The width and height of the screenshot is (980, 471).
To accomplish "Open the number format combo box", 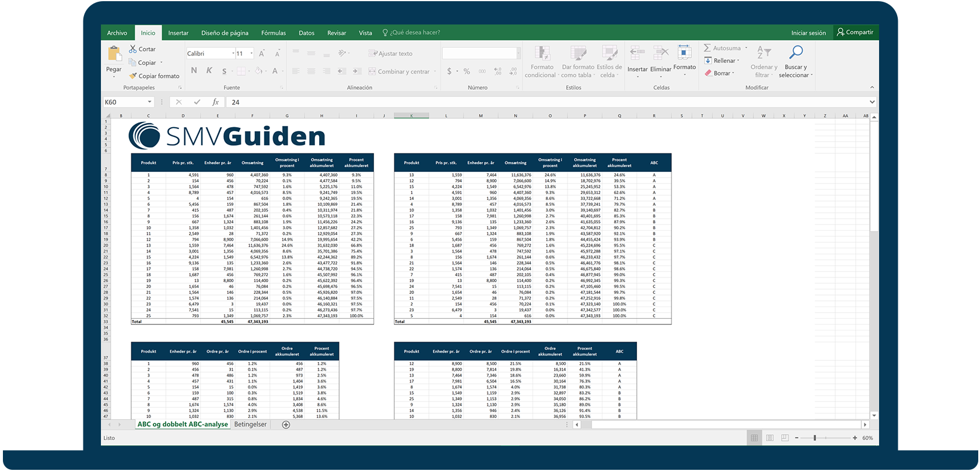I will point(481,54).
